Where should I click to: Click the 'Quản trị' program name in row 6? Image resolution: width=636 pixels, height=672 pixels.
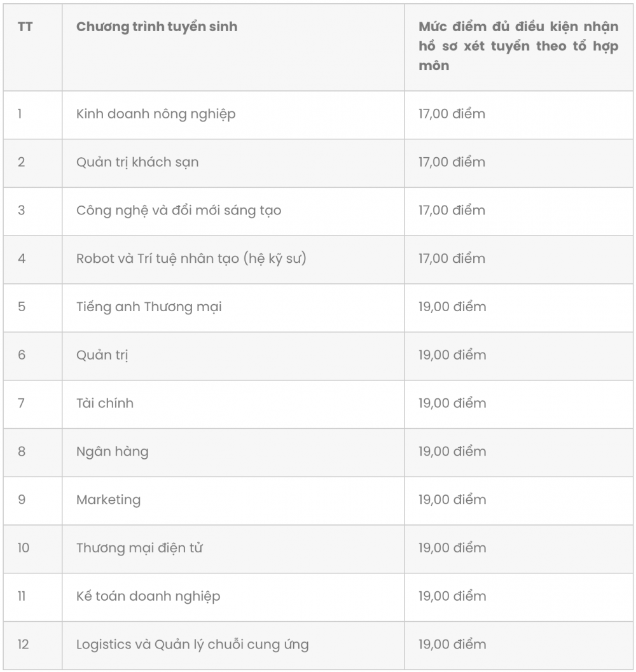102,355
